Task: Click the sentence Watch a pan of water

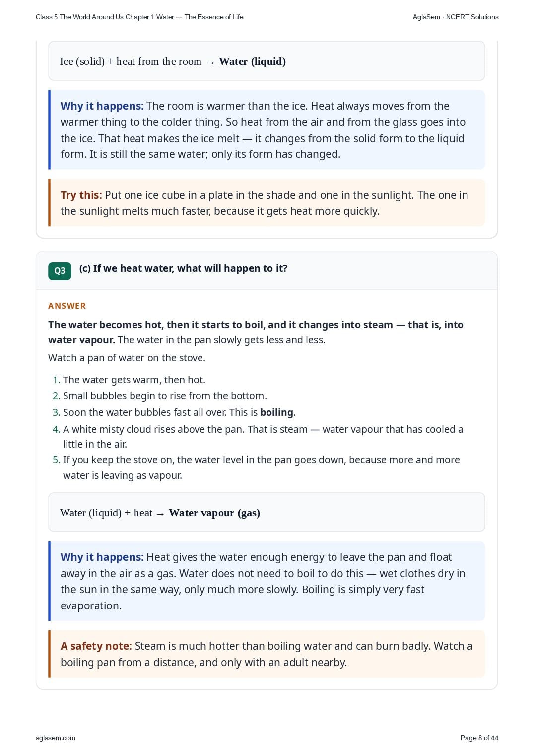Action: (x=127, y=358)
